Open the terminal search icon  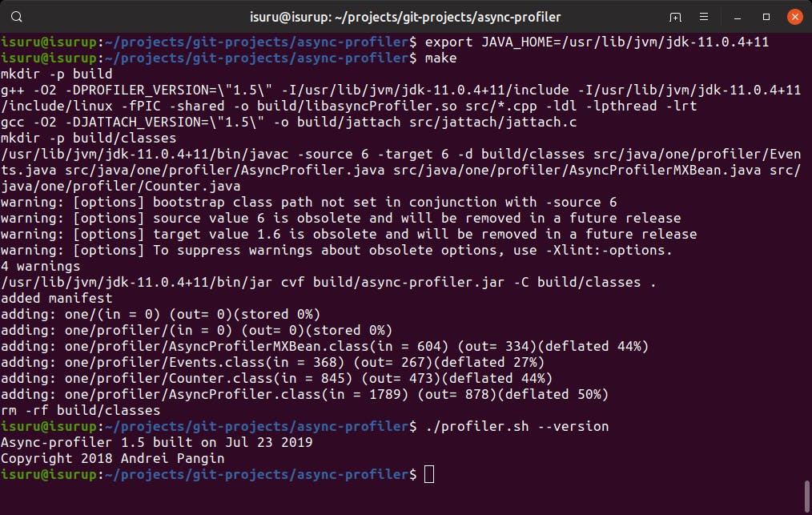pos(18,16)
